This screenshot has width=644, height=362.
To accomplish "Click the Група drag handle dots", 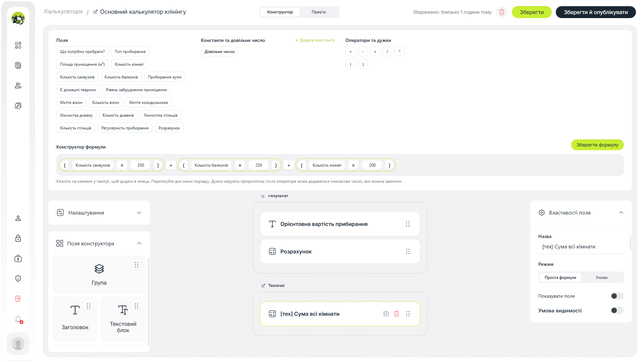I will pyautogui.click(x=137, y=265).
